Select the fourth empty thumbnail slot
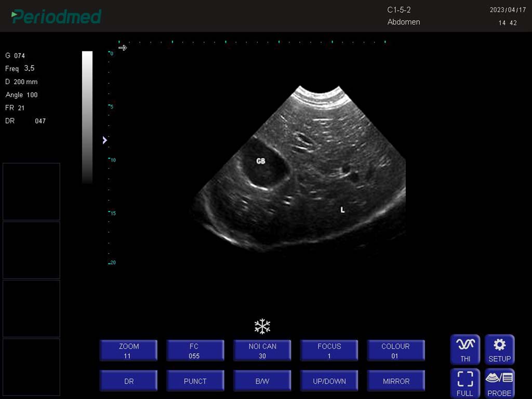This screenshot has height=399, width=532. [32, 367]
